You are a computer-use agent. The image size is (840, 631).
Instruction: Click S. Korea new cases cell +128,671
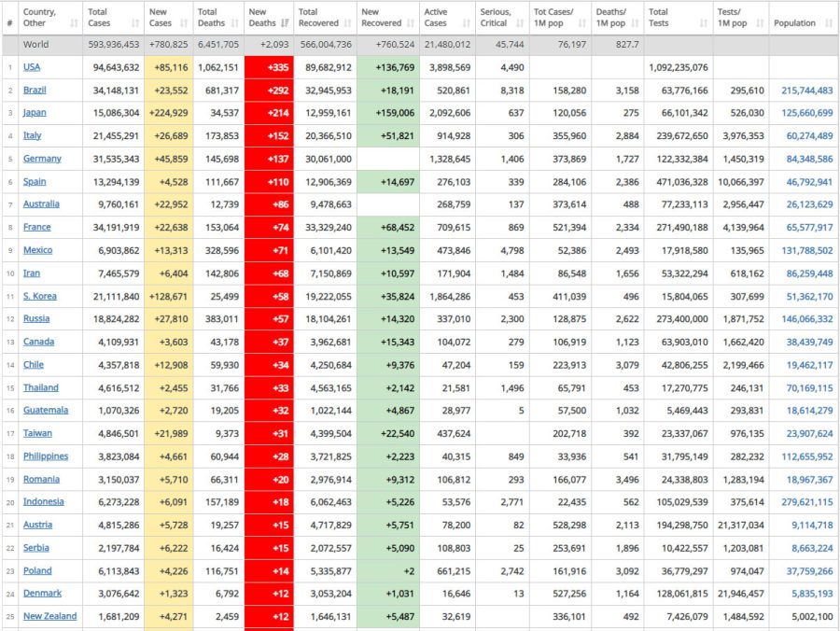coord(168,297)
